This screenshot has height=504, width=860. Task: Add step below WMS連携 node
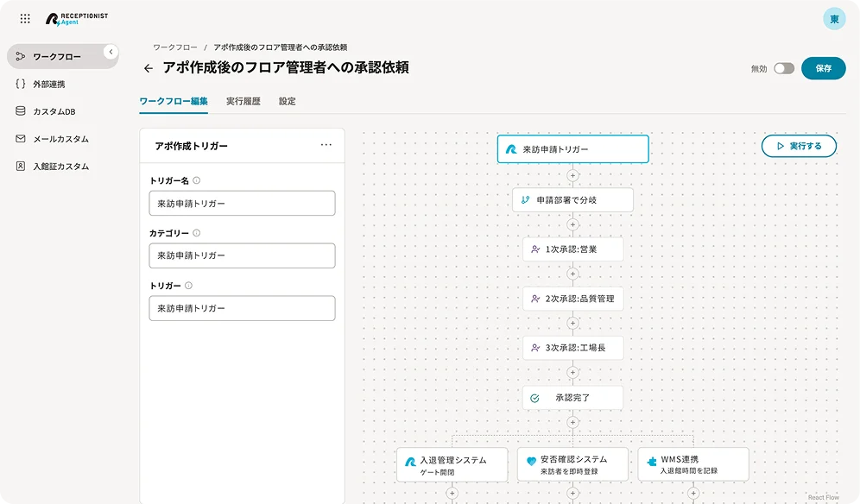click(693, 494)
